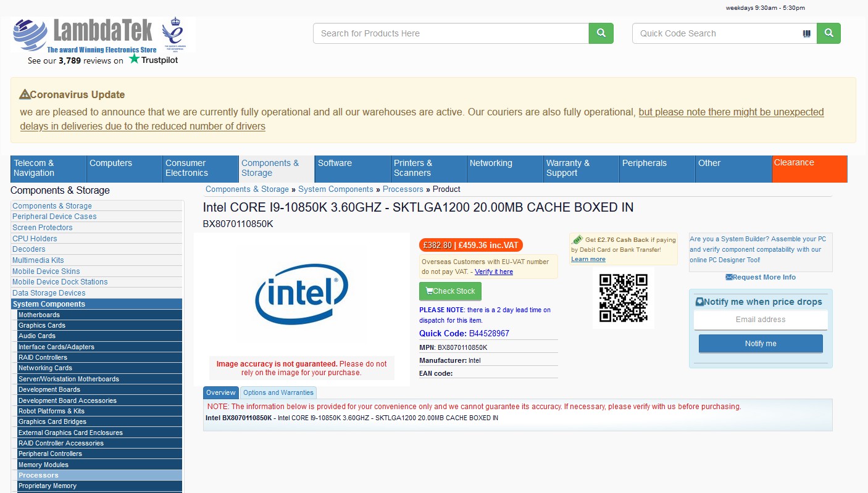This screenshot has width=868, height=493.
Task: Open the LambdaTek logo home link
Action: coord(83,35)
